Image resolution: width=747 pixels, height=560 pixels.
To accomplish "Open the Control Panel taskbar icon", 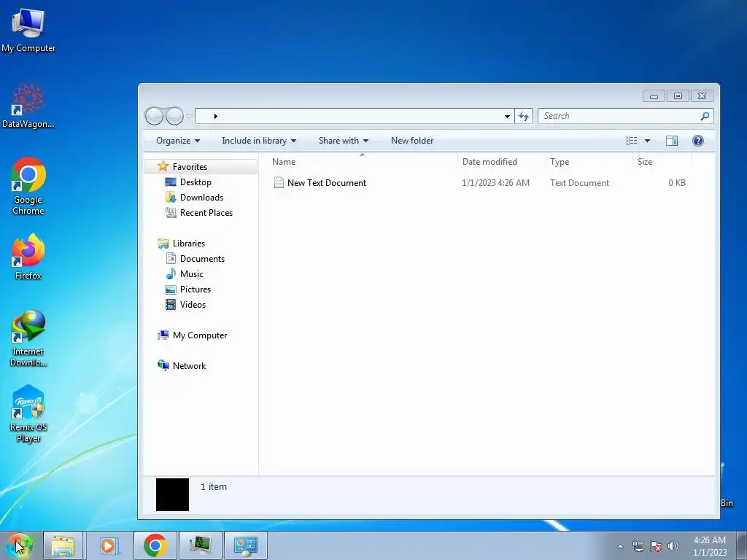I will pyautogui.click(x=245, y=545).
